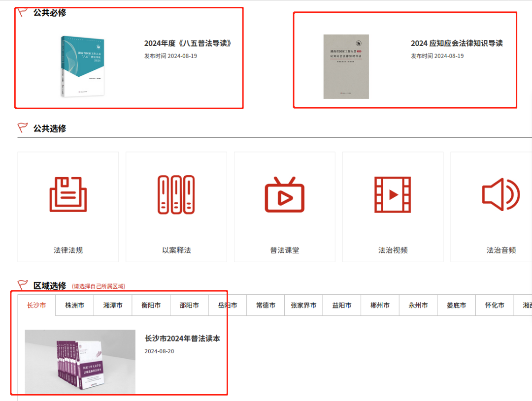This screenshot has width=532, height=401.
Task: Click the 八五普法导读 book cover image
Action: point(82,65)
